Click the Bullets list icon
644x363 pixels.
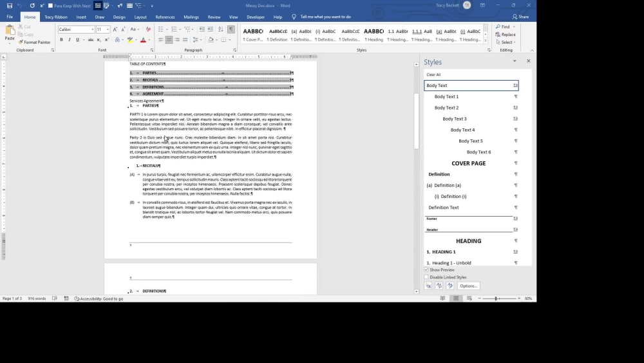point(160,29)
